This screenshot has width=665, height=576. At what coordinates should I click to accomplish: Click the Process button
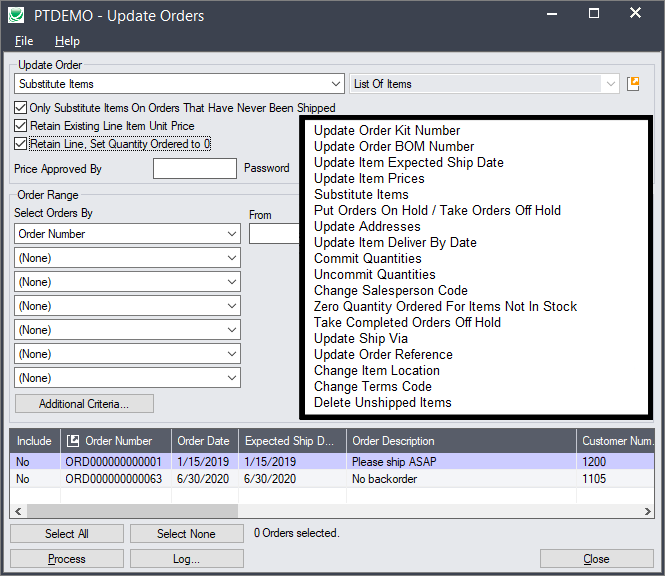pyautogui.click(x=67, y=559)
